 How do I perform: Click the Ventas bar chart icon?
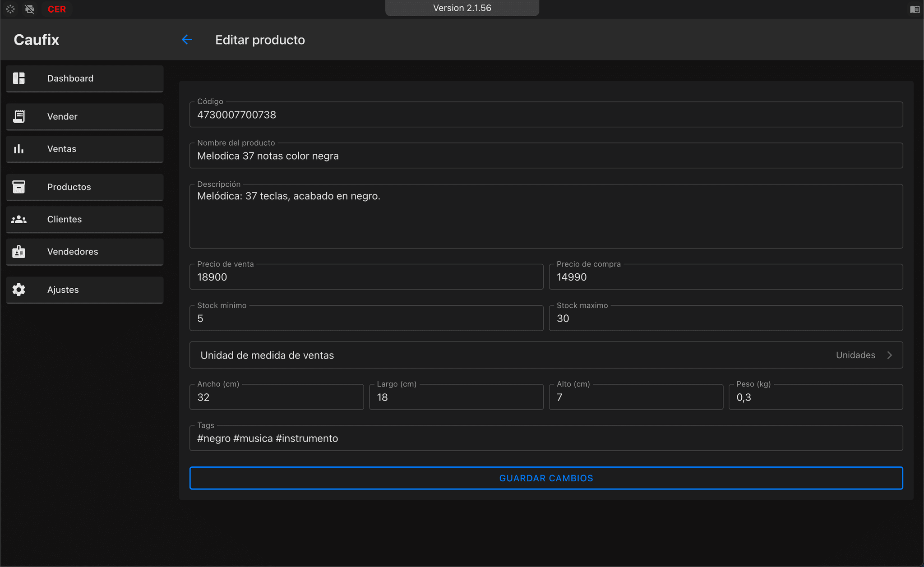tap(18, 149)
